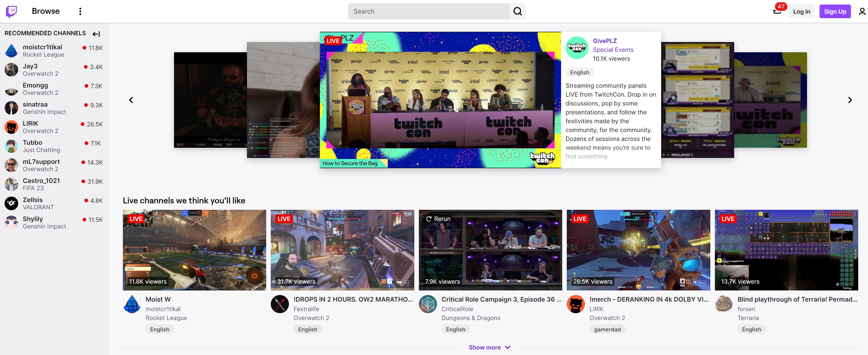Open Moist W Rocket League stream thumbnail
The height and width of the screenshot is (355, 868).
194,250
